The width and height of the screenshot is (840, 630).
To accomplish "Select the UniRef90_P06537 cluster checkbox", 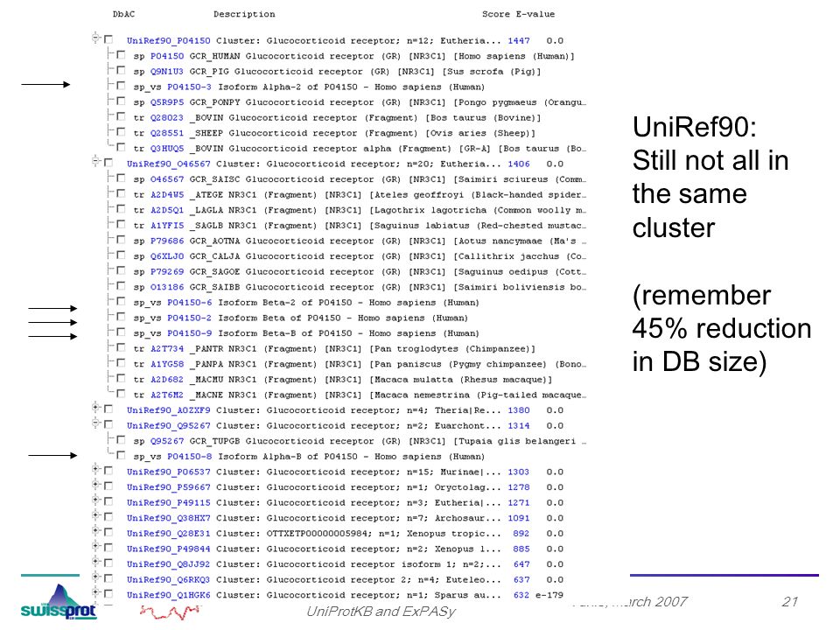I will [108, 471].
